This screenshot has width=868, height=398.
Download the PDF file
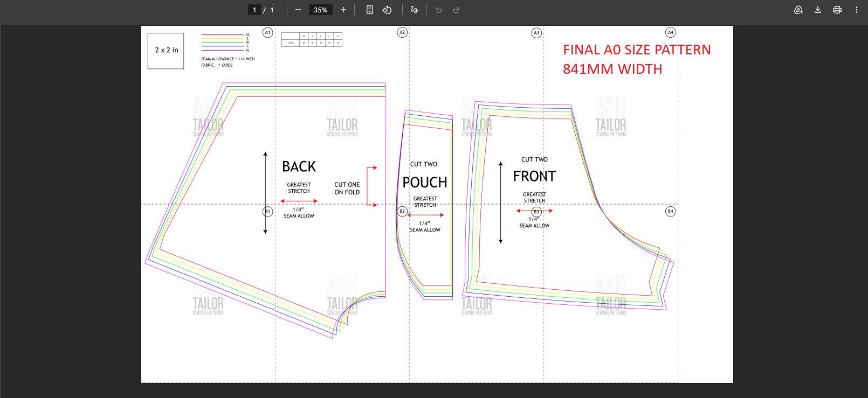pos(818,10)
